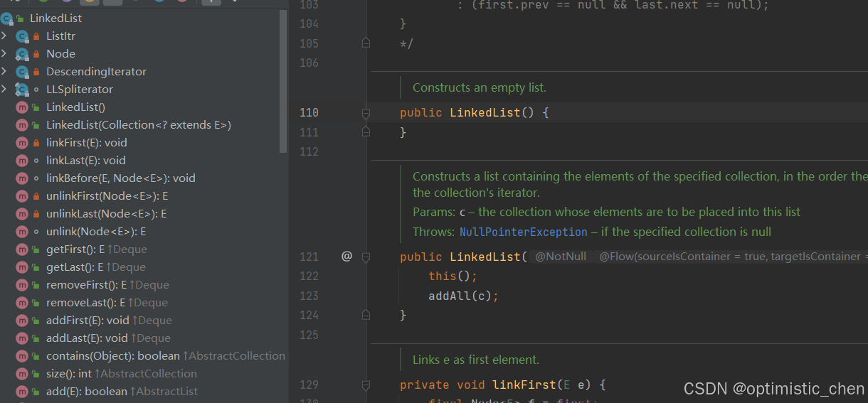
Task: Click method icon beside linkLast(E): void
Action: [x=22, y=161]
